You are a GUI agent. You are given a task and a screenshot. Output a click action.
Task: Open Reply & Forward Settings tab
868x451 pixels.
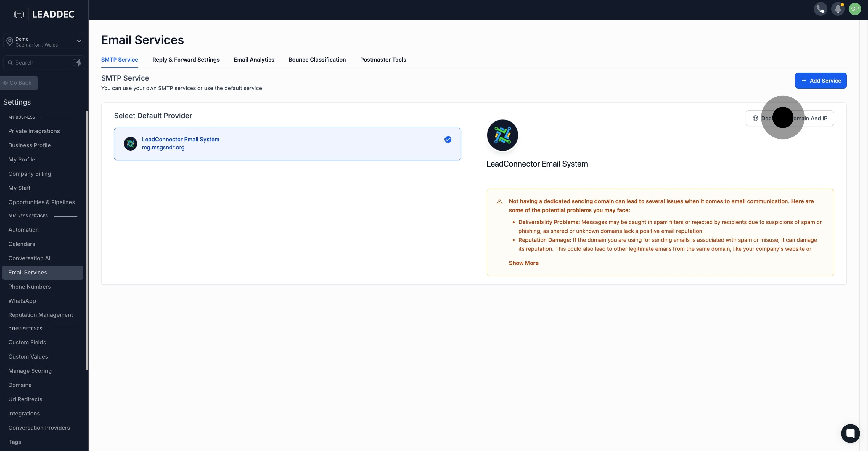(x=186, y=60)
